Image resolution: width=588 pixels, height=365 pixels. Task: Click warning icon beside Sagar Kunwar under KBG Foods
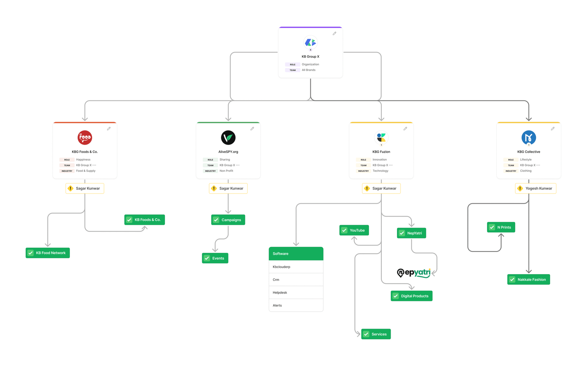point(71,188)
